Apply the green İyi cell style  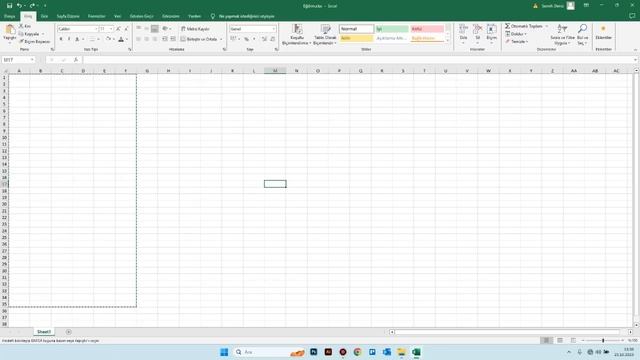(x=392, y=29)
